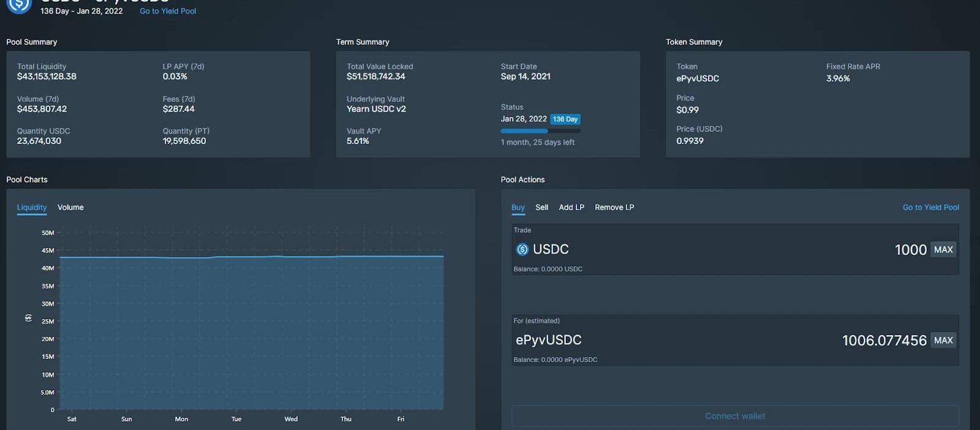Click the Connect wallet button
980x430 pixels.
pos(734,416)
